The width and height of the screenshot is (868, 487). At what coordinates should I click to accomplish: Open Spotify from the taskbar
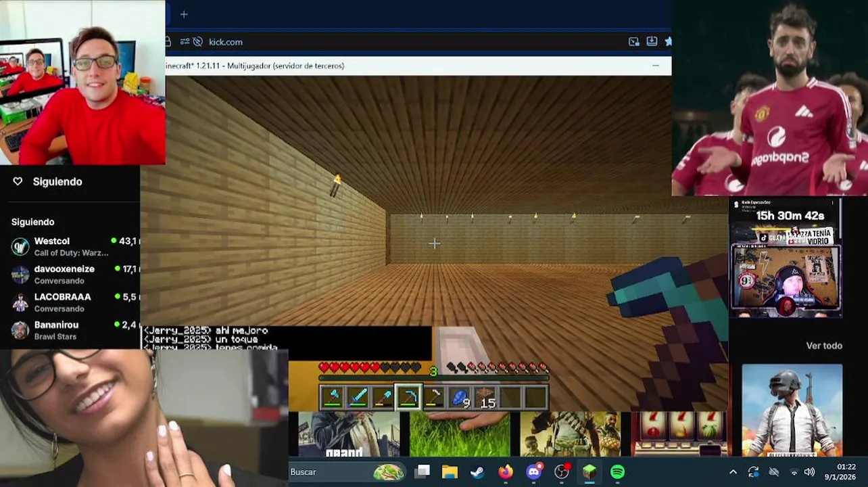[x=617, y=472]
